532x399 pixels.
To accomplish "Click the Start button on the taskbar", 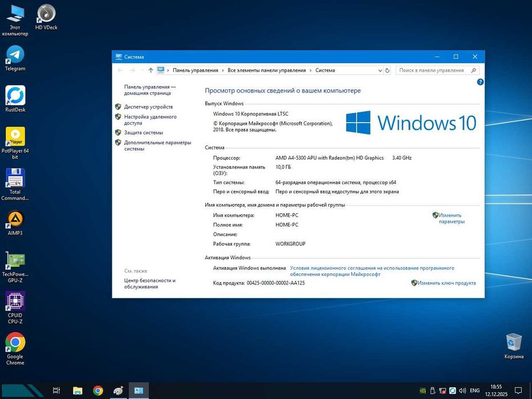I will tap(22, 390).
